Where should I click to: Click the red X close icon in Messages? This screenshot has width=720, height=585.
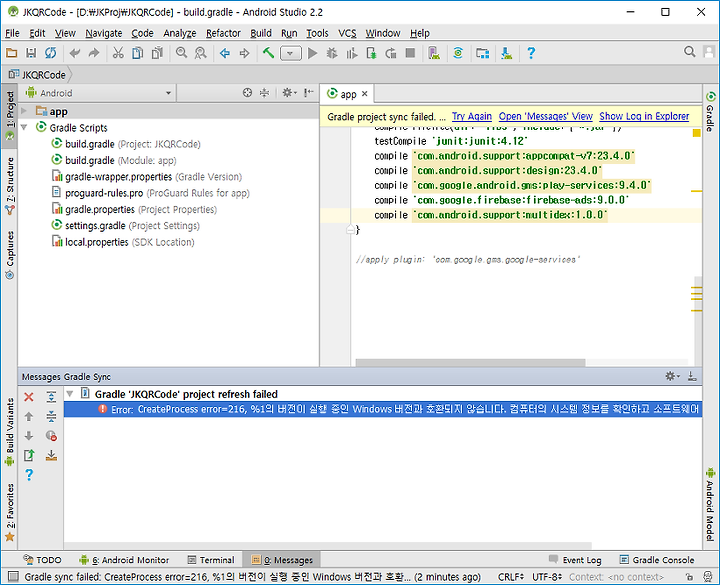tap(28, 397)
